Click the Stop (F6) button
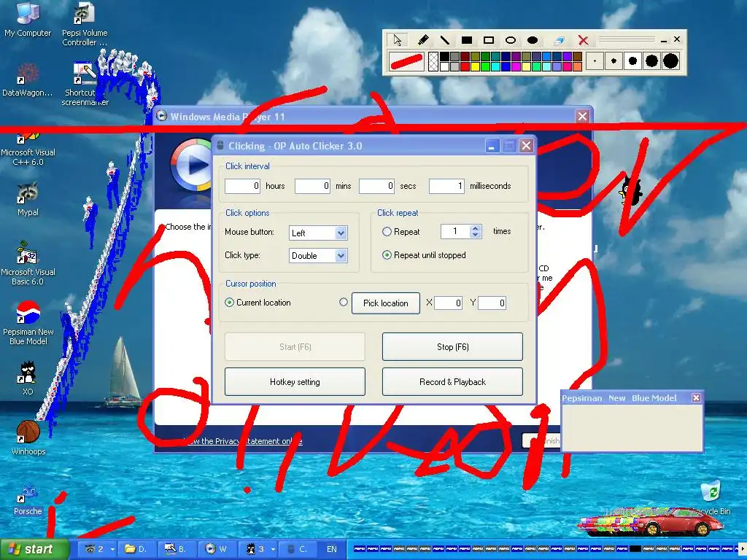 point(452,346)
